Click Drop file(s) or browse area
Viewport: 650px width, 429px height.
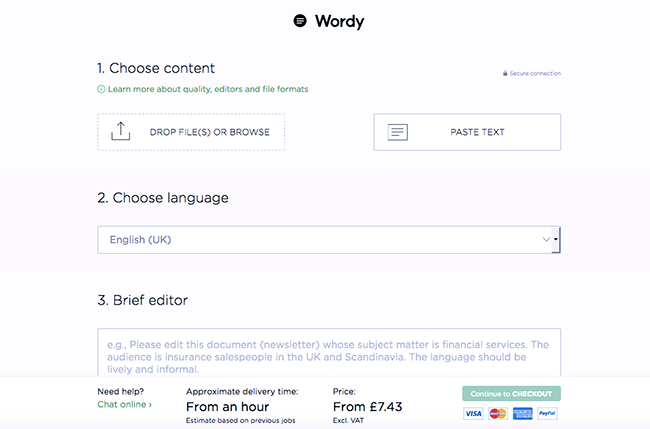pos(191,132)
